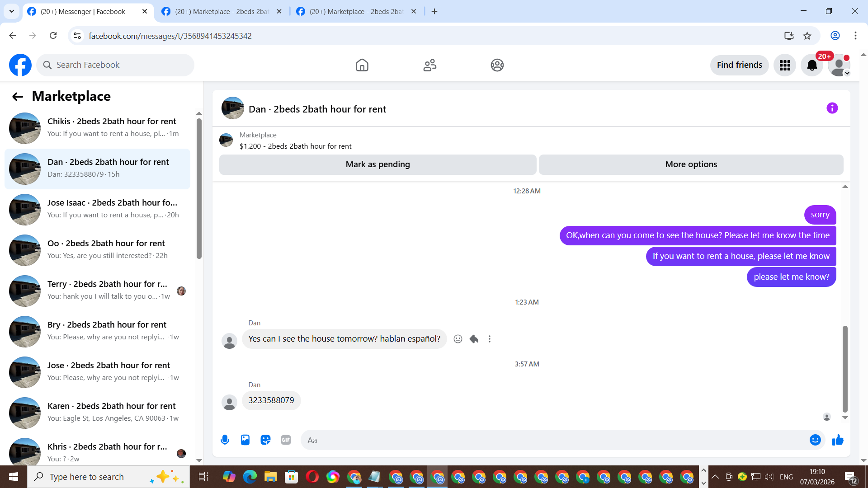This screenshot has height=488, width=868.
Task: Open Microsoft Edge from the taskbar
Action: coord(250,477)
